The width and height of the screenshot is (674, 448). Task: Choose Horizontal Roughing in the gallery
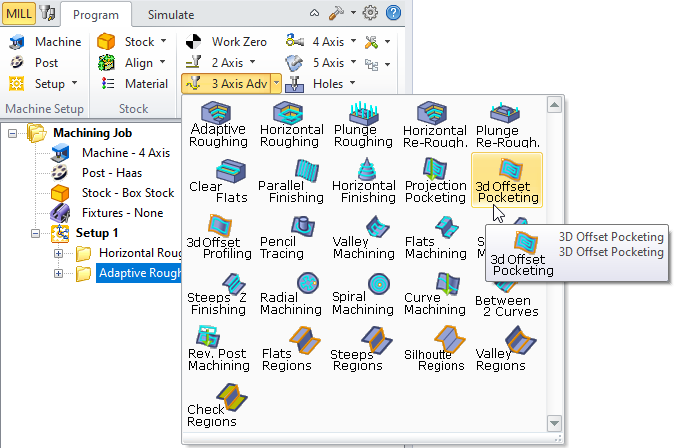[291, 125]
